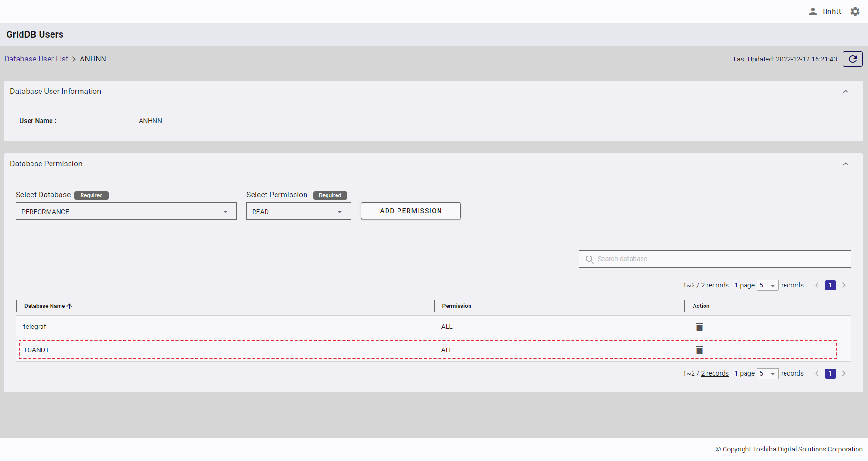Click the top '2 records' link

coord(715,286)
